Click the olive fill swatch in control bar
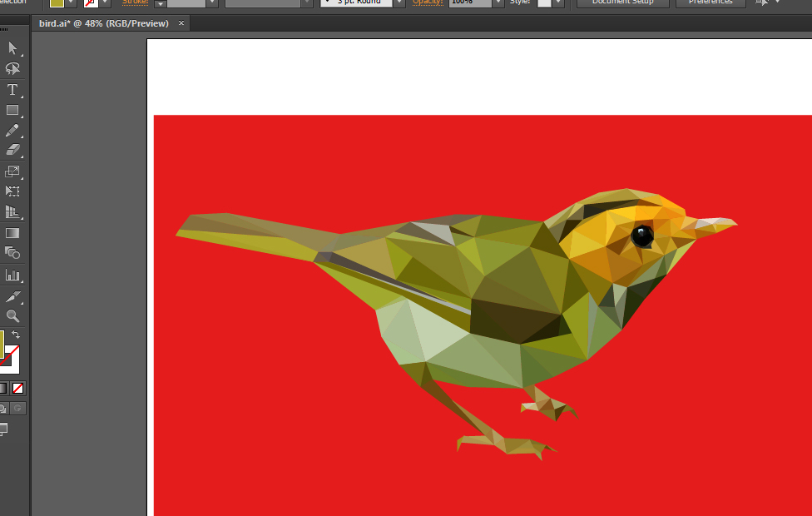Viewport: 812px width, 516px height. (57, 2)
